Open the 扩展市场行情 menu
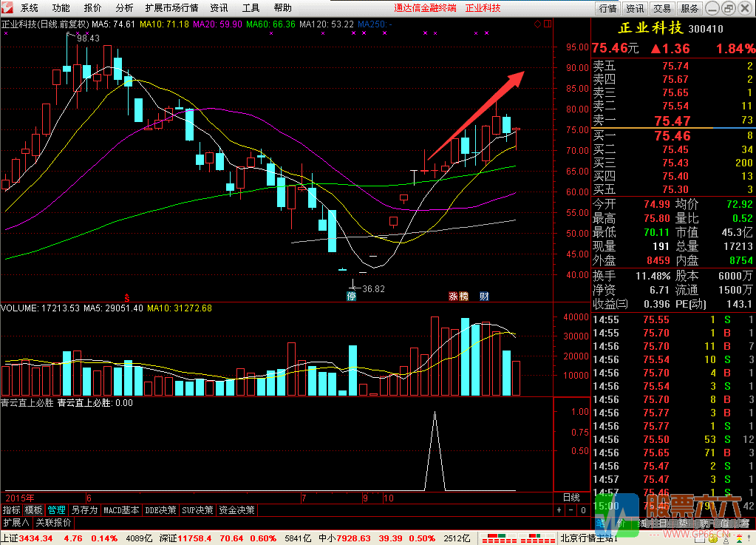Viewport: 756px width, 545px height. tap(171, 7)
